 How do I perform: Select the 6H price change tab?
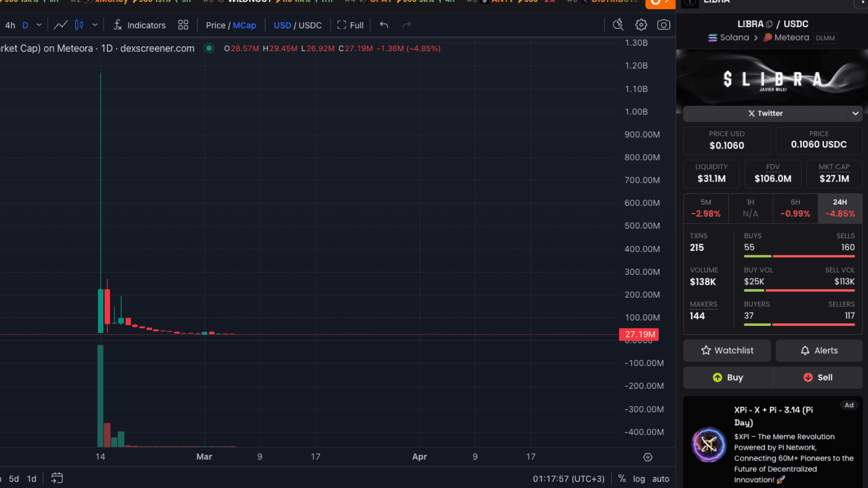(795, 208)
